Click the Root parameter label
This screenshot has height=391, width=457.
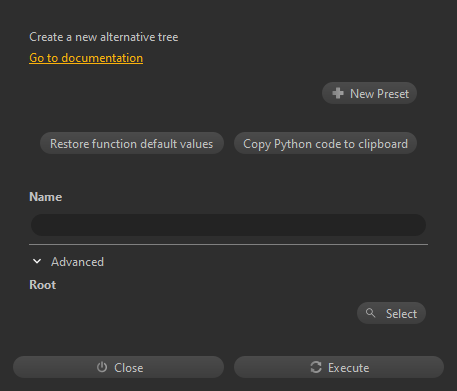pos(43,285)
